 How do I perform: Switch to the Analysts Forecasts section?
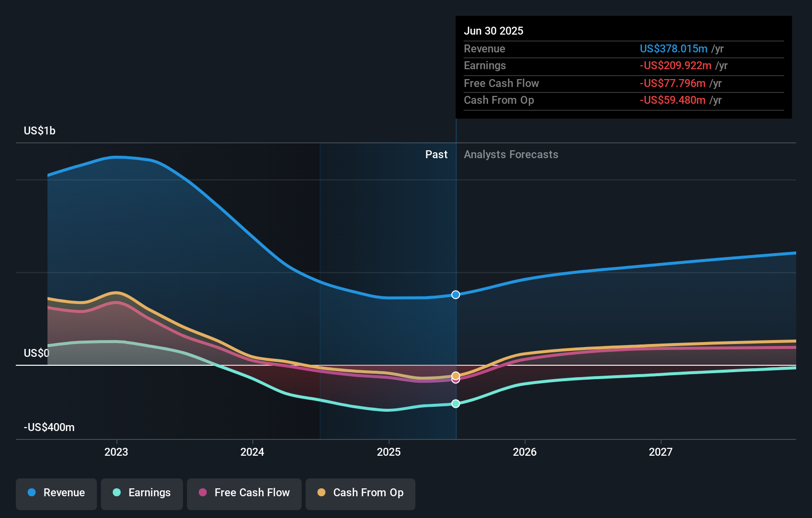pyautogui.click(x=511, y=154)
